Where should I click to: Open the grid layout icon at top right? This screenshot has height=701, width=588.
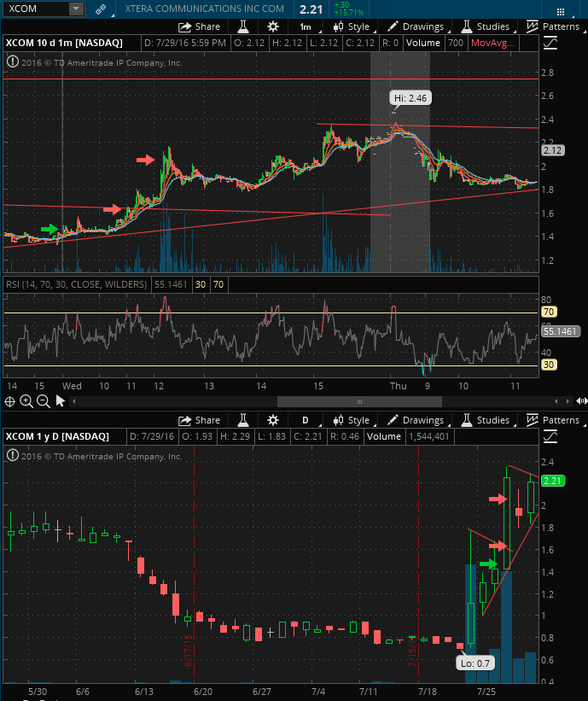(x=561, y=12)
